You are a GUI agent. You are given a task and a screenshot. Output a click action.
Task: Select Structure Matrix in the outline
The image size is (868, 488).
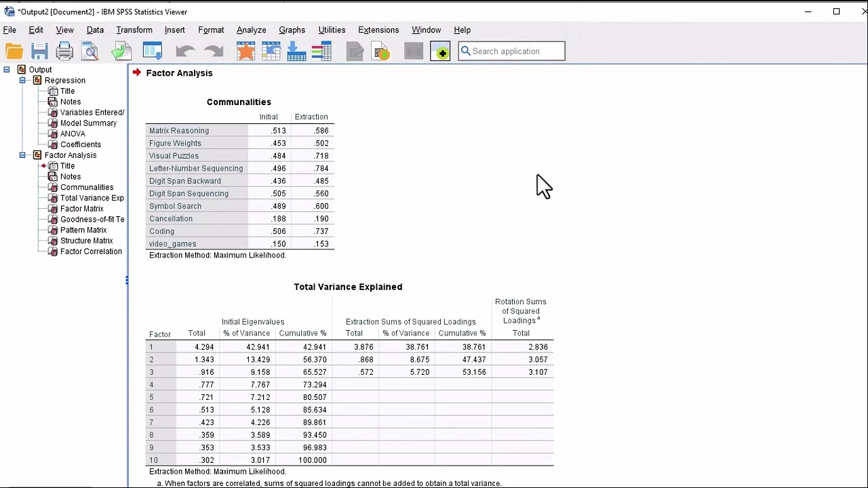(86, 241)
